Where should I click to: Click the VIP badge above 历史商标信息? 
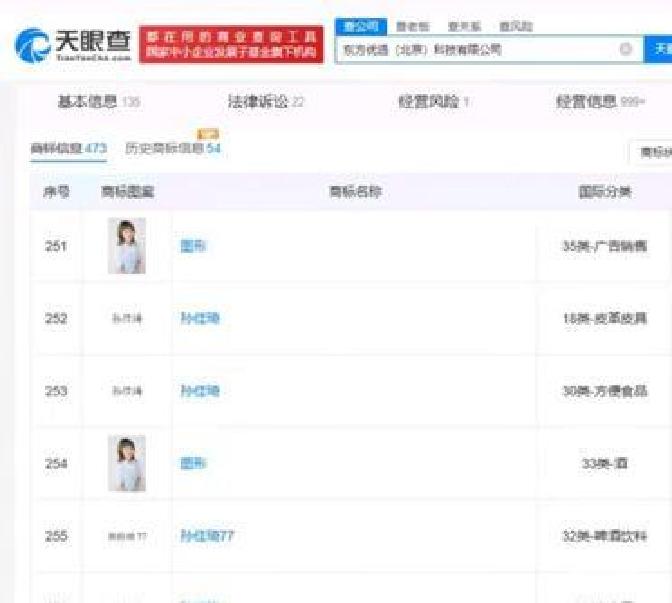[208, 134]
